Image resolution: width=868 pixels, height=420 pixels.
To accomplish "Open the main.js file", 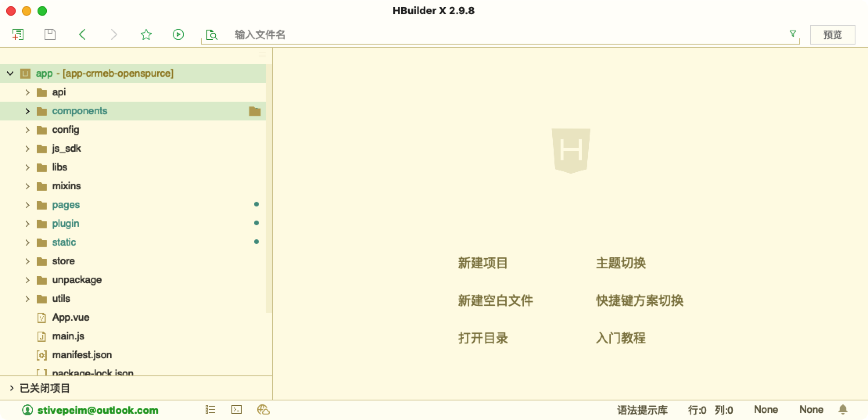I will point(68,336).
